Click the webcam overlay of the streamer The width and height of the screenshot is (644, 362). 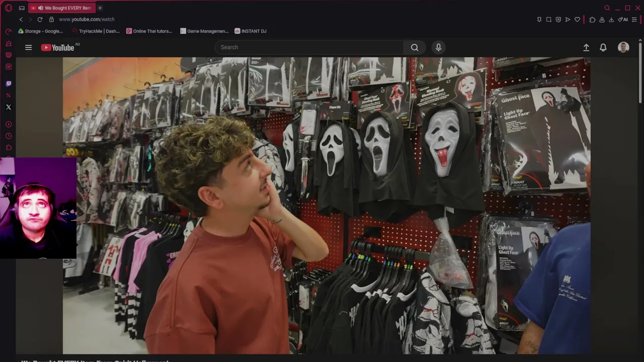pos(38,208)
